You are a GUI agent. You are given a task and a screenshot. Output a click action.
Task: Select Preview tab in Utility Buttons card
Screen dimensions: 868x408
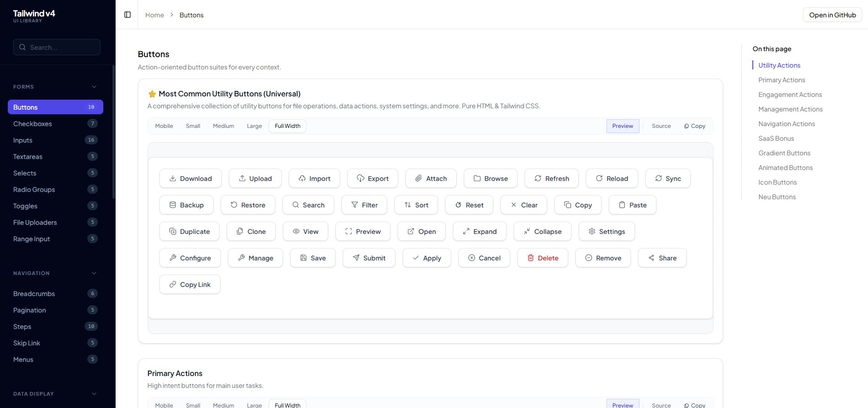(x=623, y=126)
